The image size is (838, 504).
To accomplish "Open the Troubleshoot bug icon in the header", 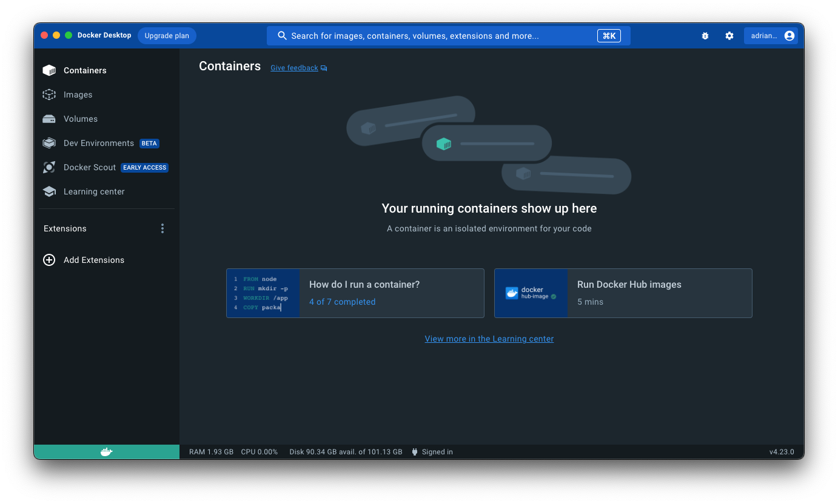I will pyautogui.click(x=705, y=36).
